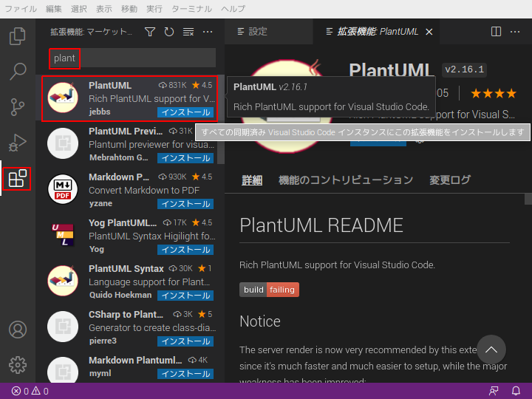Screen dimensions: 532x399
Task: Install PlantUML by jebbs
Action: (x=185, y=112)
